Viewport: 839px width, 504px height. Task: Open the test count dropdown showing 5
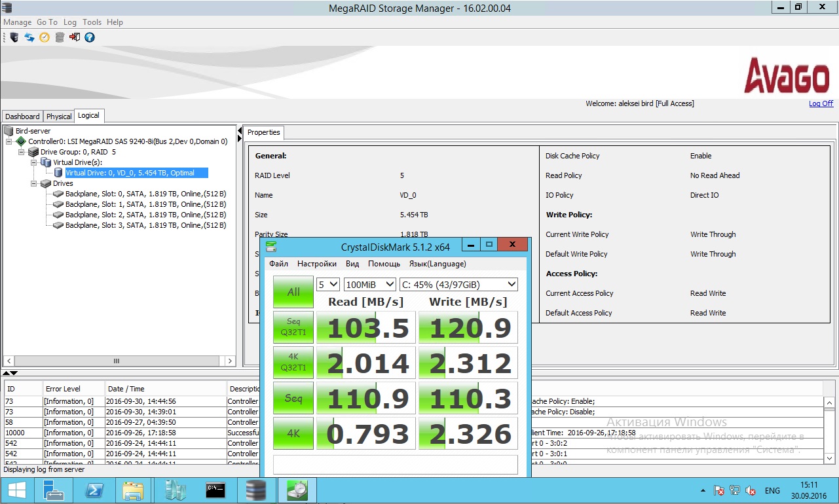(327, 284)
